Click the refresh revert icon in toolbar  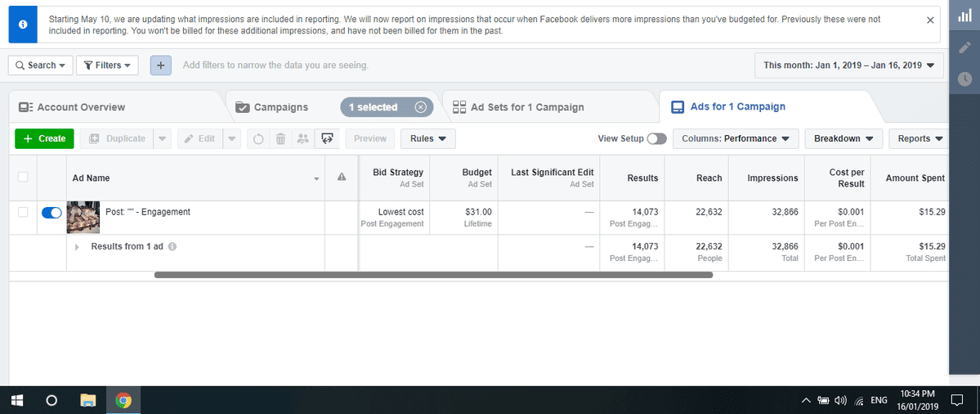pyautogui.click(x=259, y=139)
